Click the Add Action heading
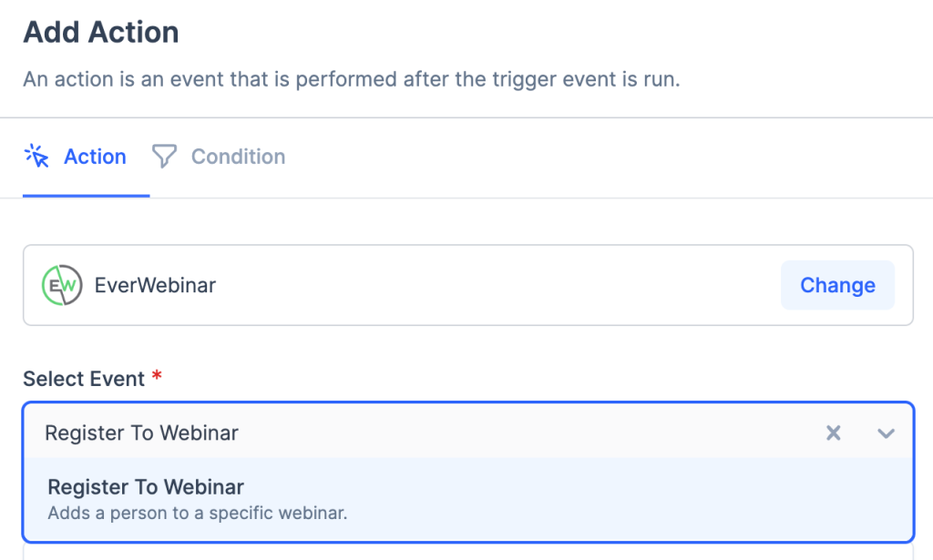The width and height of the screenshot is (933, 560). click(101, 33)
